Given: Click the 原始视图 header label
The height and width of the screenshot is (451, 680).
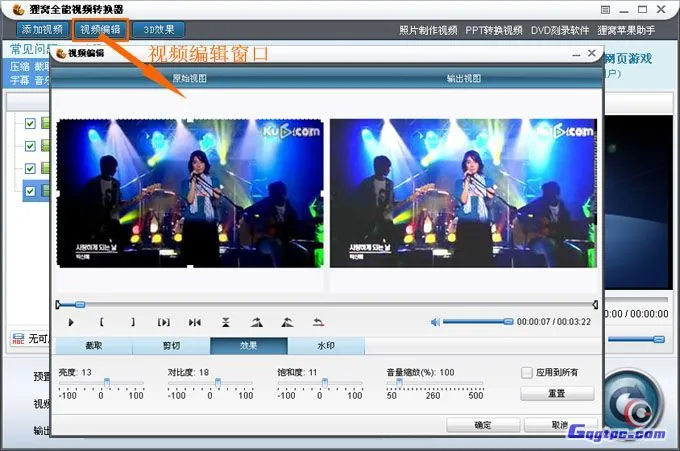Looking at the screenshot, I should (x=189, y=78).
